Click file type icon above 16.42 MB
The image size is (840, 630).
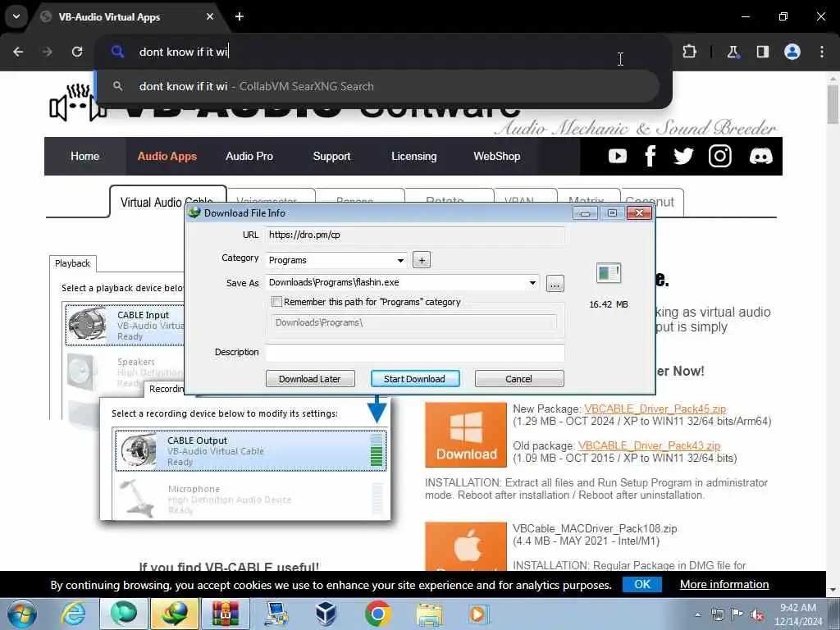click(x=608, y=274)
